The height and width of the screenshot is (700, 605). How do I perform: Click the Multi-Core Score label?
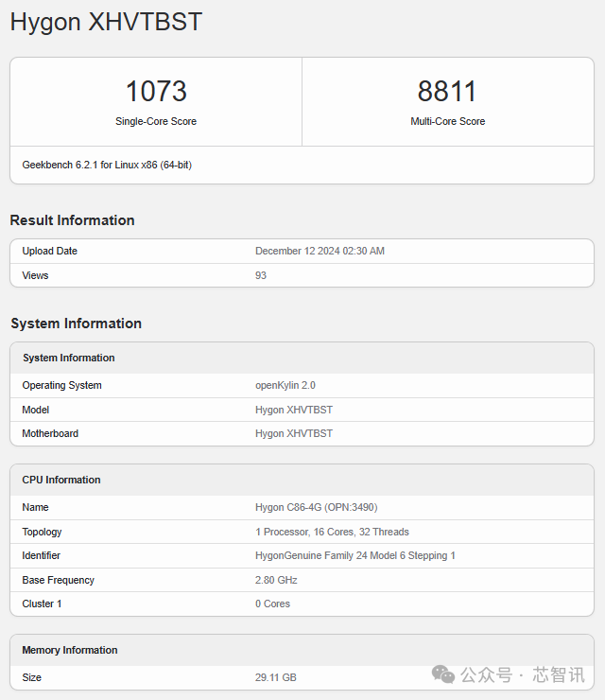click(x=447, y=121)
